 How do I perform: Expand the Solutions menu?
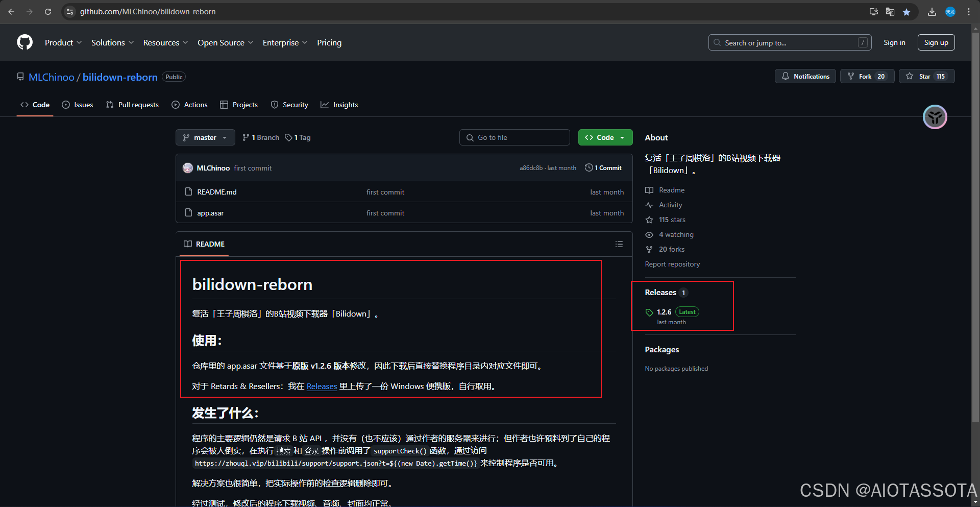click(x=113, y=42)
